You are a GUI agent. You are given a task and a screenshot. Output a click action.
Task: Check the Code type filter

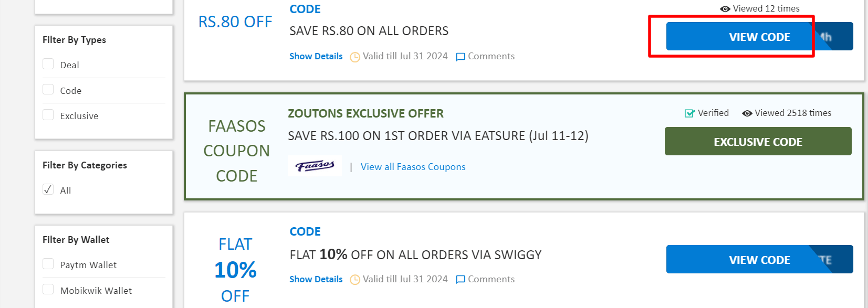pos(48,90)
